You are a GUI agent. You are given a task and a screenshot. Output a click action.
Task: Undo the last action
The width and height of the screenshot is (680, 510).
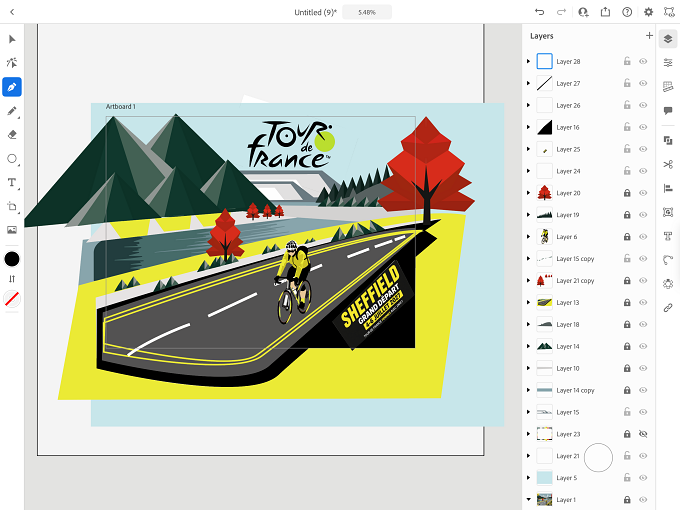(539, 12)
